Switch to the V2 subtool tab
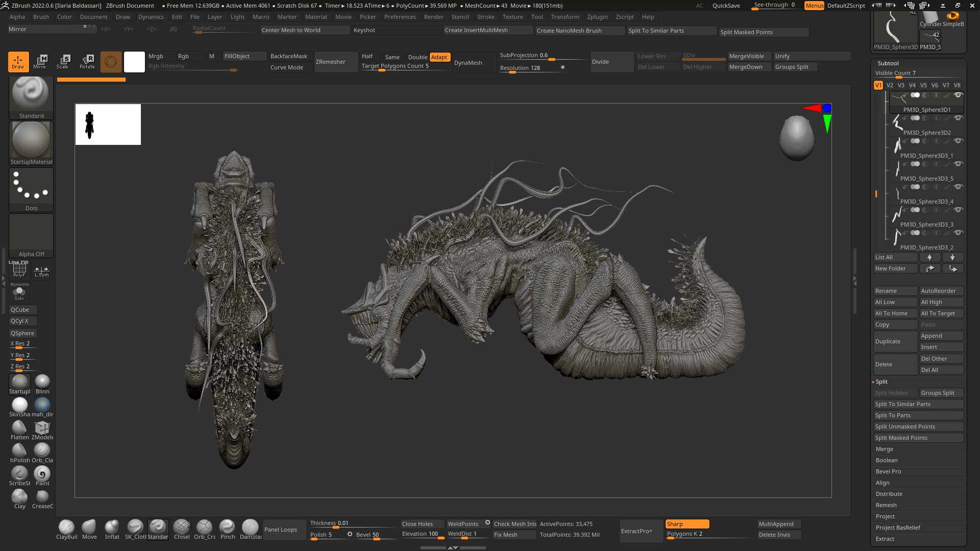Viewport: 980px width, 551px height. pyautogui.click(x=890, y=85)
